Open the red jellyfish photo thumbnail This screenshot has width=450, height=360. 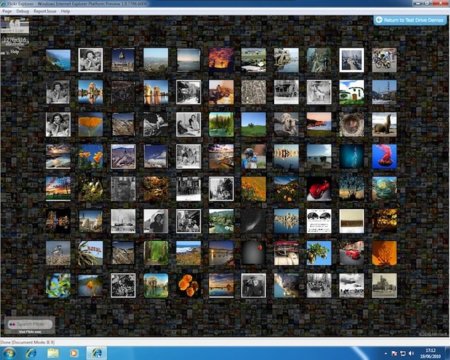tap(384, 157)
